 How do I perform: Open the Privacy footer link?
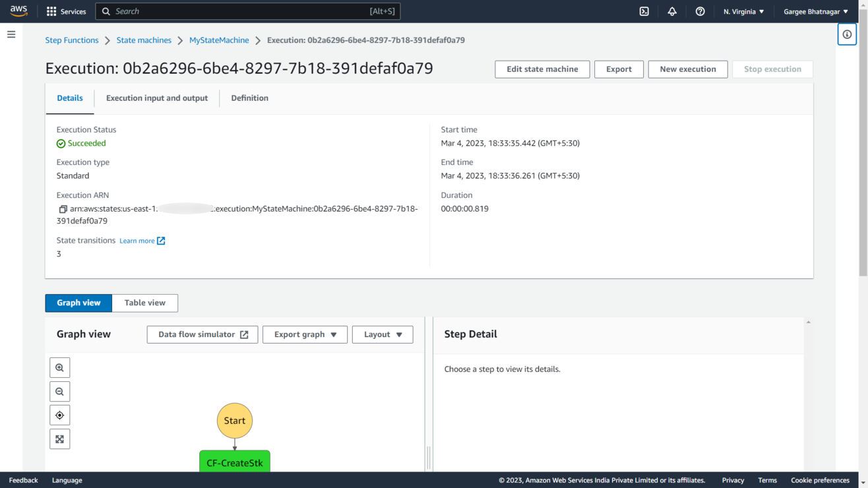pos(733,480)
